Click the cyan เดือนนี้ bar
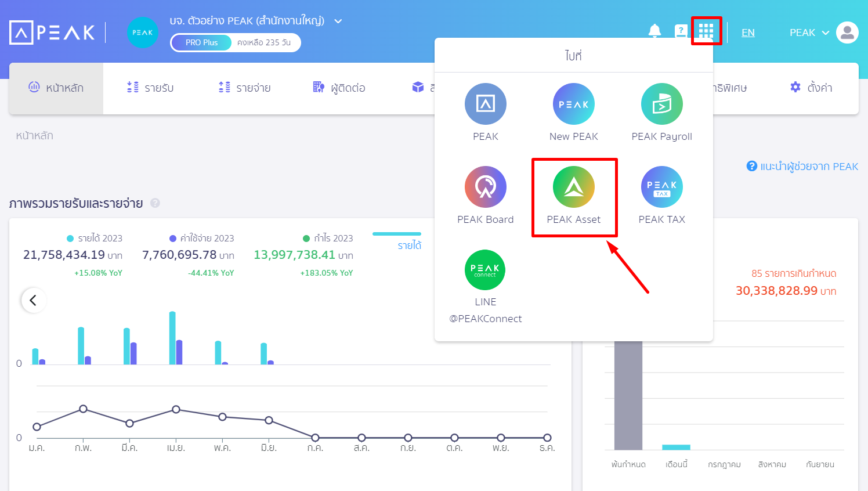The width and height of the screenshot is (868, 491). tap(676, 447)
